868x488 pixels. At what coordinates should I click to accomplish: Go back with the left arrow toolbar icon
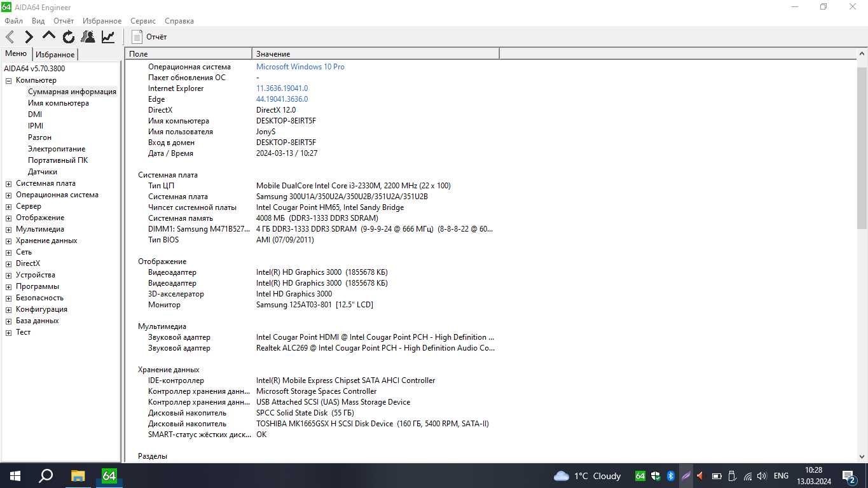10,37
